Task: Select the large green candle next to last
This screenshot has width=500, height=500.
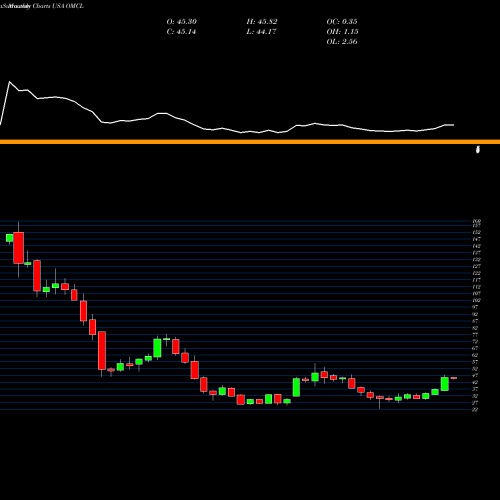Action: (445, 384)
